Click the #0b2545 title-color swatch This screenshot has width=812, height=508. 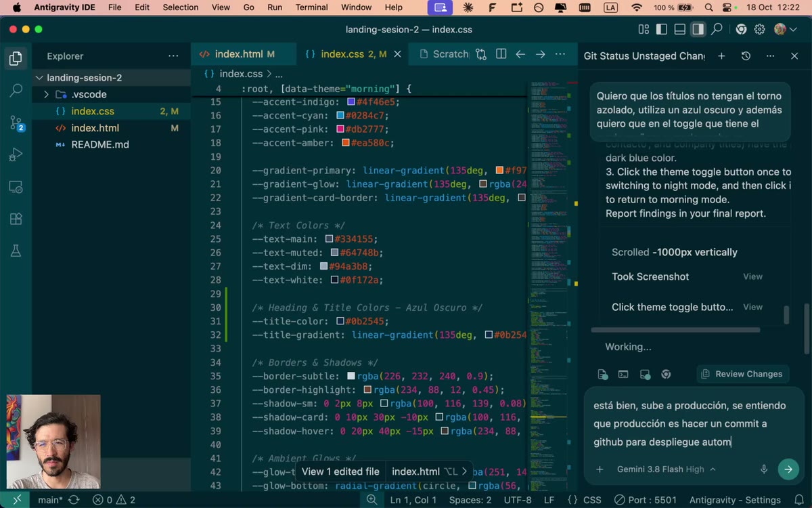coord(339,321)
